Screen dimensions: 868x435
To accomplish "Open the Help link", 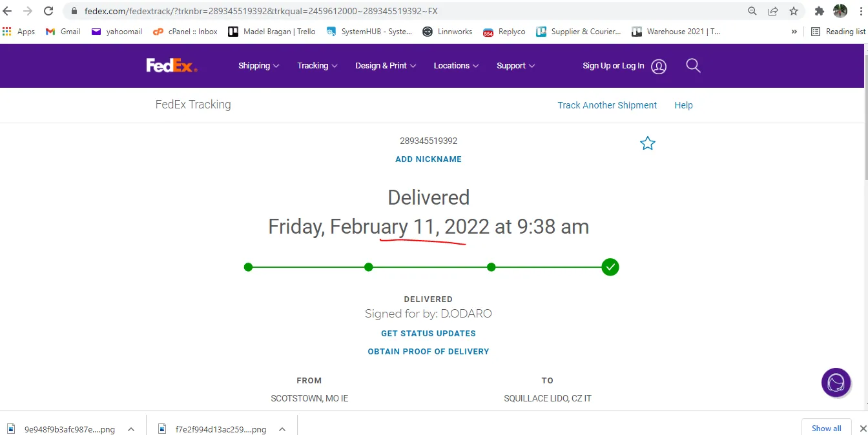I will (x=683, y=105).
